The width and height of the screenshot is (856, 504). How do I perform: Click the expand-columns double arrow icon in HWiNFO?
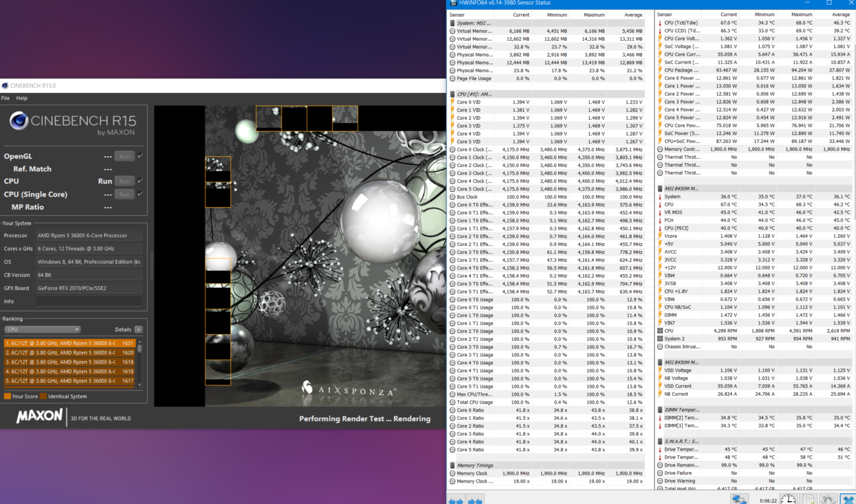point(456,499)
